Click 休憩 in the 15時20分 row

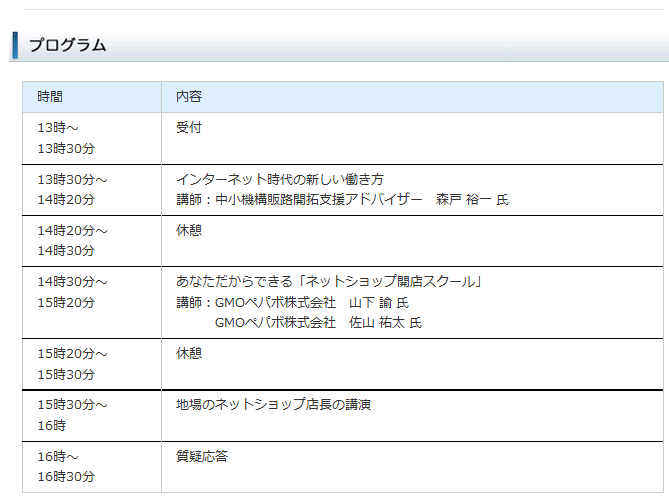tap(189, 353)
